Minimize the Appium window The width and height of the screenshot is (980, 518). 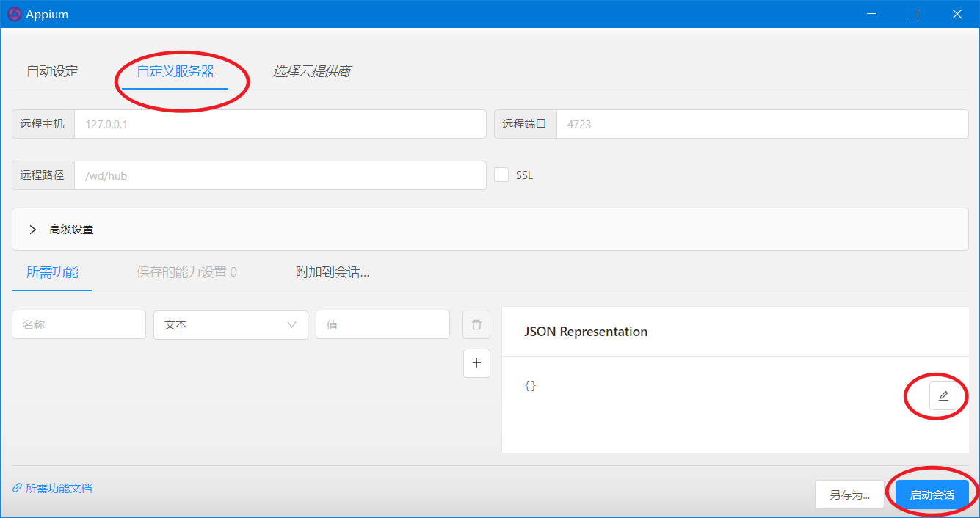pos(871,14)
